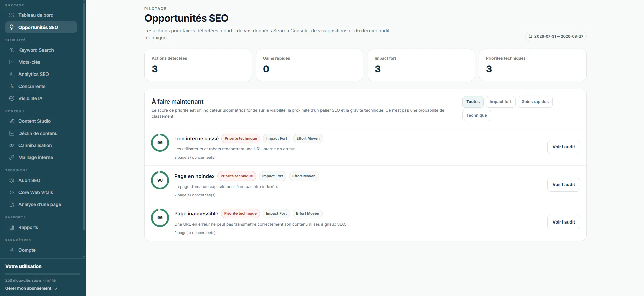Open Visibilité IA page
This screenshot has height=296, width=644.
41,98
